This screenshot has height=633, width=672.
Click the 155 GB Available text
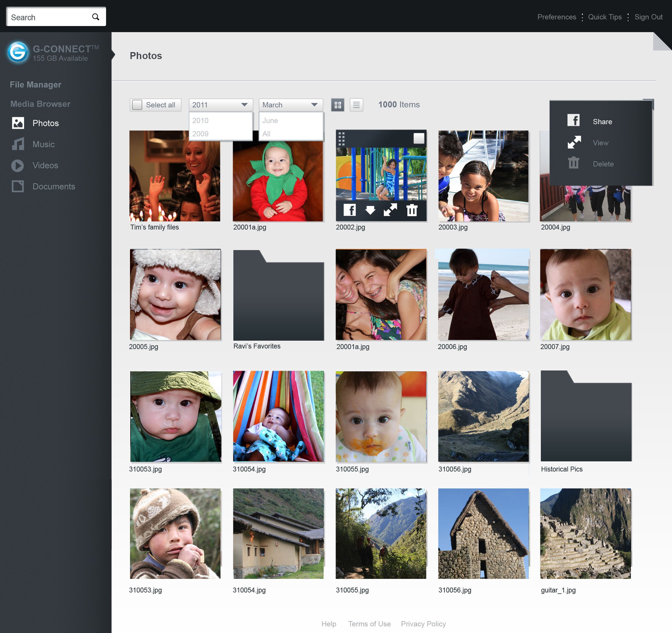60,58
